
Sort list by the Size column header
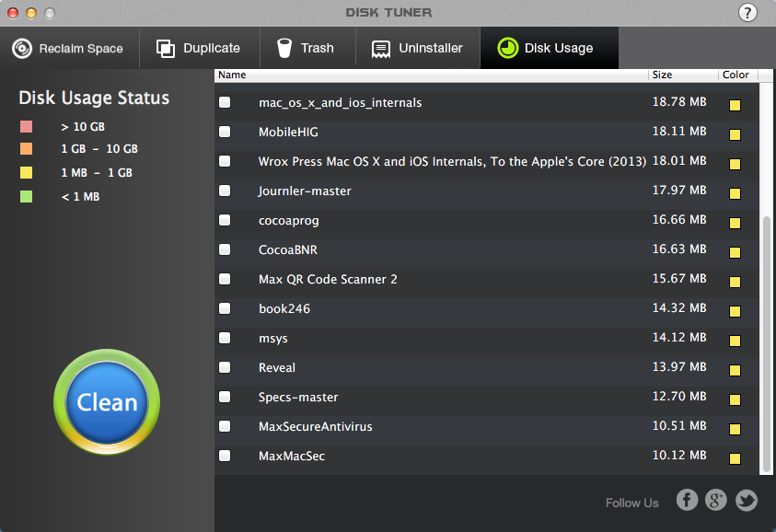tap(683, 75)
